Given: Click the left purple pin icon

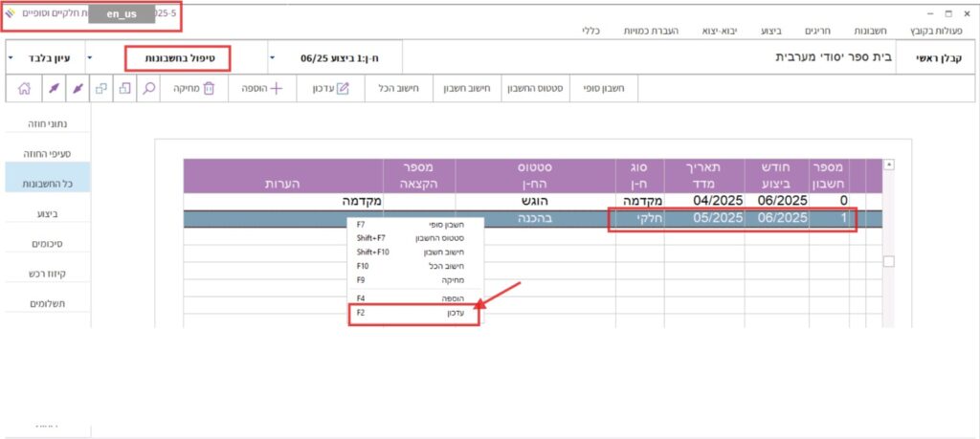Looking at the screenshot, I should coord(52,88).
